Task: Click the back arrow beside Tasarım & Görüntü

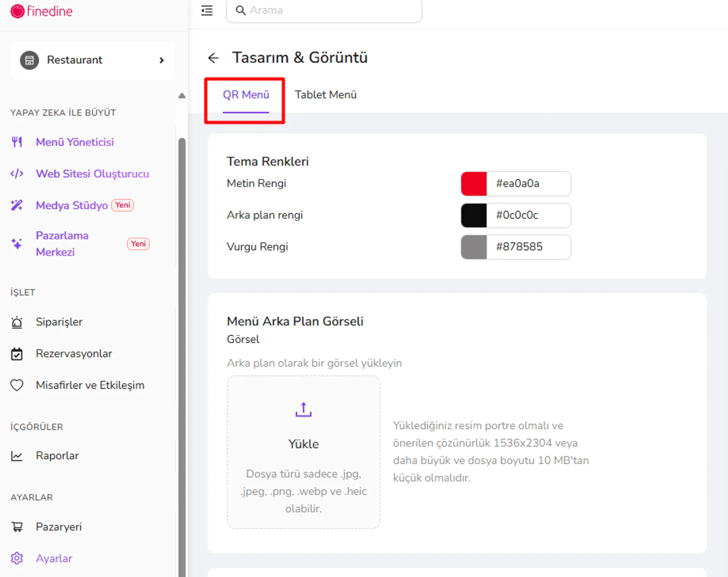Action: pyautogui.click(x=213, y=58)
